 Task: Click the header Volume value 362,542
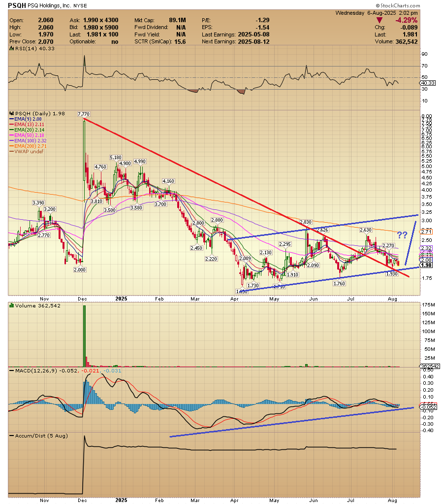(x=407, y=42)
